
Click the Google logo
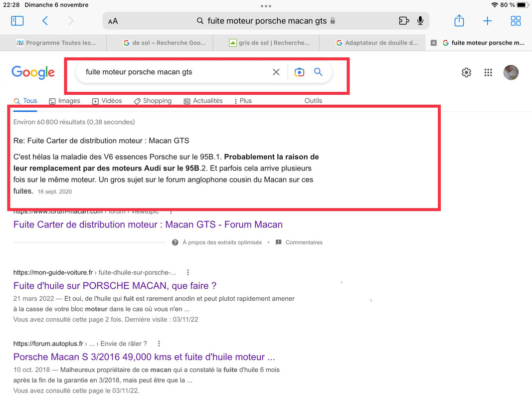tap(33, 72)
